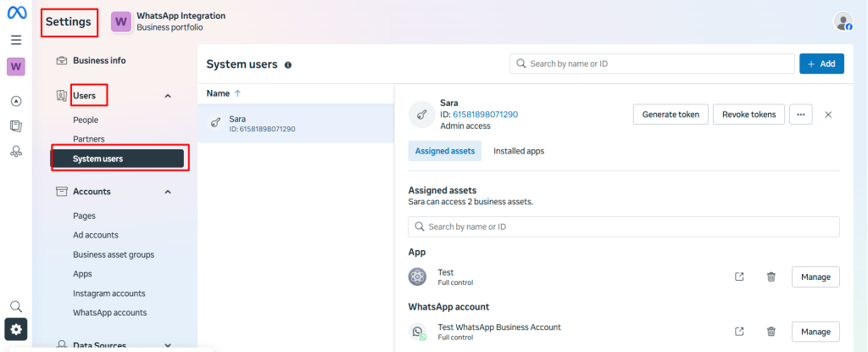This screenshot has height=352, width=868.
Task: Open the hamburger menu icon
Action: coord(16,40)
